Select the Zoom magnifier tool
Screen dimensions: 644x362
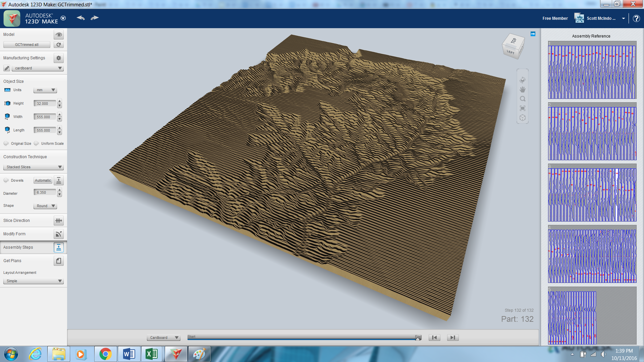coord(523,99)
